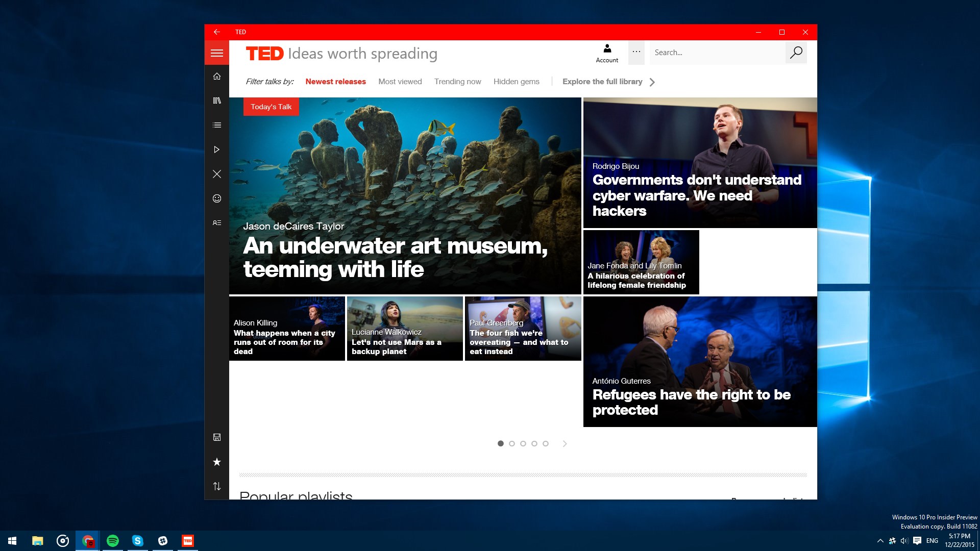Open Paul Greenberg four fish talk
The image size is (980, 551).
(x=523, y=329)
